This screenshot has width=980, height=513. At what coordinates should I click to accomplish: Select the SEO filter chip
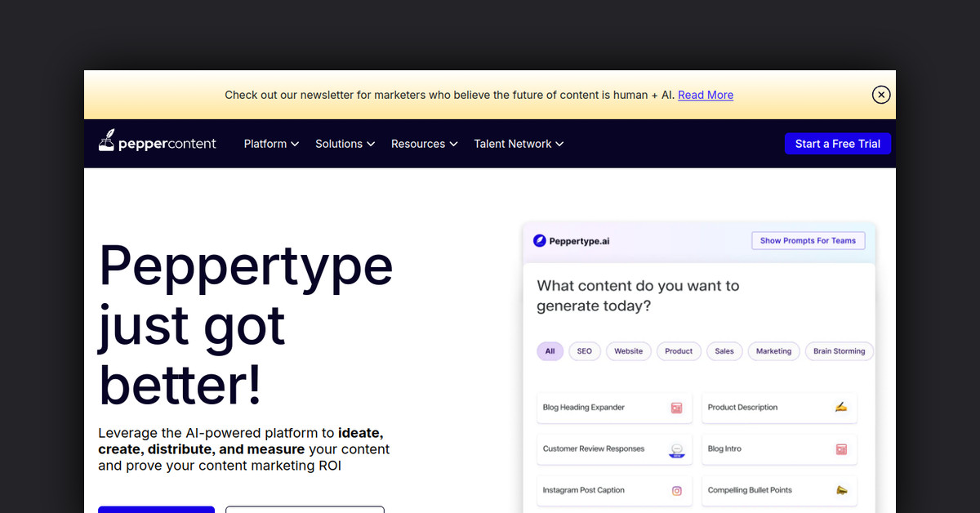pyautogui.click(x=585, y=350)
